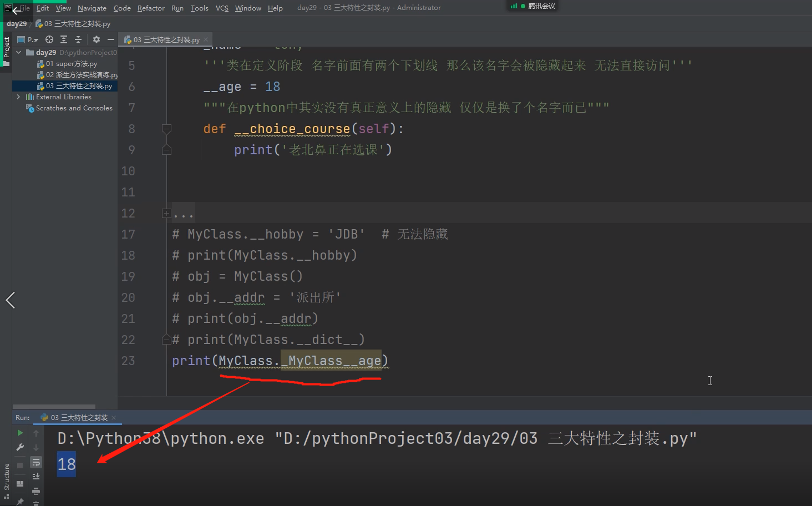This screenshot has width=812, height=506.
Task: Click the _MyClass__age attribute on line 23
Action: pyautogui.click(x=331, y=361)
